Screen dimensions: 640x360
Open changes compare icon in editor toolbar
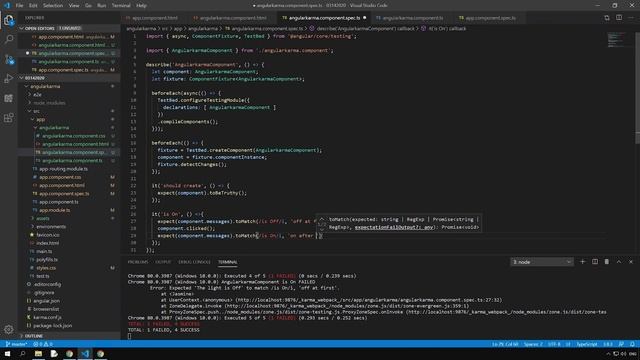(607, 18)
